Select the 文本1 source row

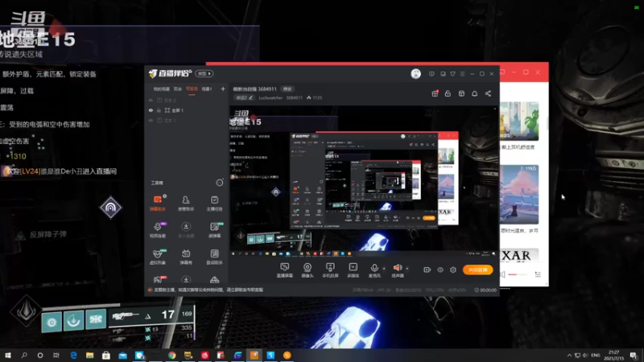[x=187, y=120]
